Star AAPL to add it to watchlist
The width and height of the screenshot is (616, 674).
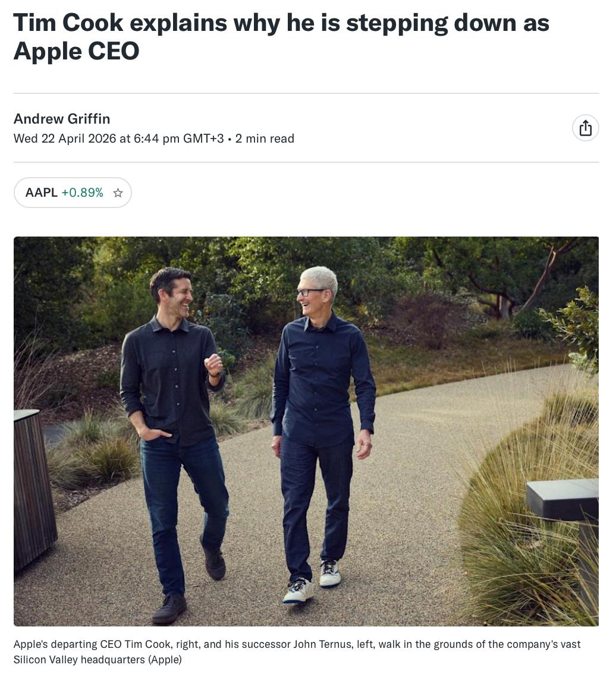(118, 193)
